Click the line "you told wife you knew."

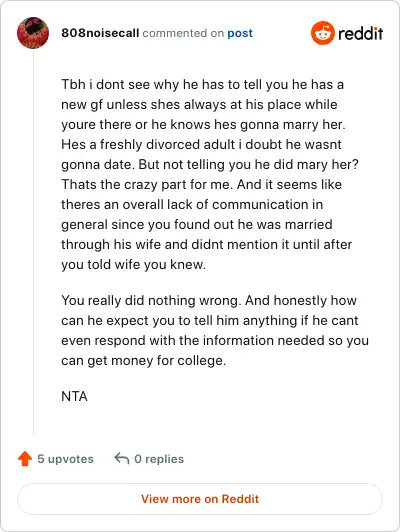tap(134, 265)
